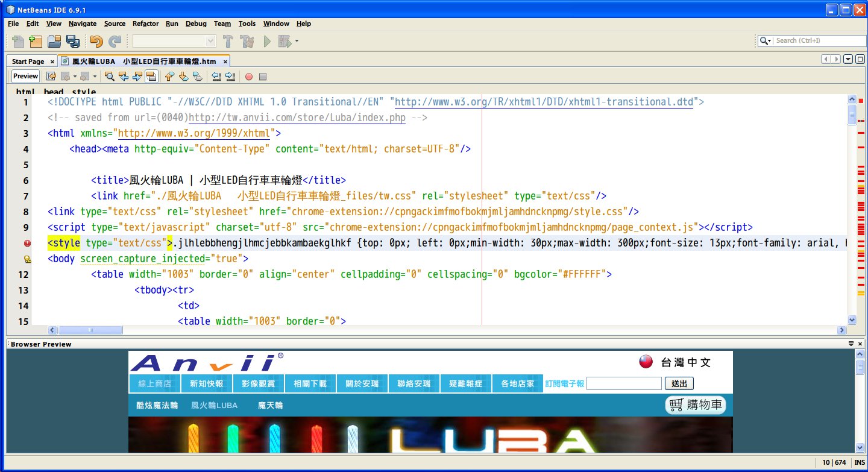The image size is (868, 472).
Task: Click the editor Forward navigation icon
Action: coord(84,77)
